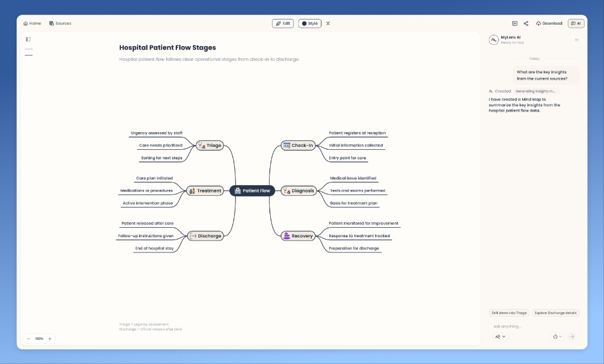This screenshot has width=604, height=364.
Task: Collapse the AI chat panel with double chevron
Action: point(576,41)
